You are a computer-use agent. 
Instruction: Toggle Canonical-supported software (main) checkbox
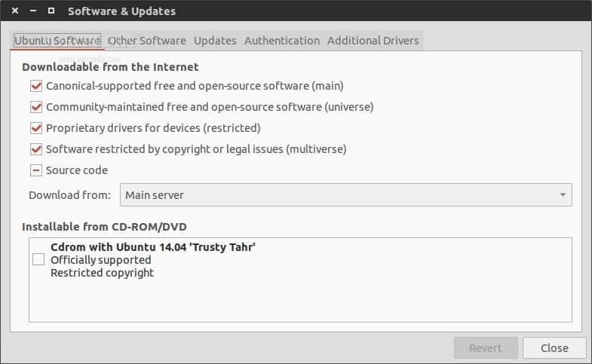[36, 86]
